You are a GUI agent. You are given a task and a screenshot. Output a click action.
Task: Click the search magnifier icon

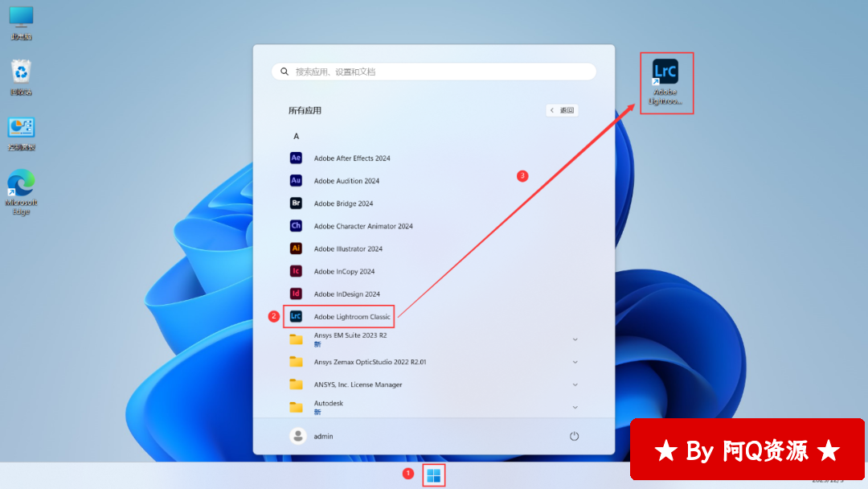(285, 72)
